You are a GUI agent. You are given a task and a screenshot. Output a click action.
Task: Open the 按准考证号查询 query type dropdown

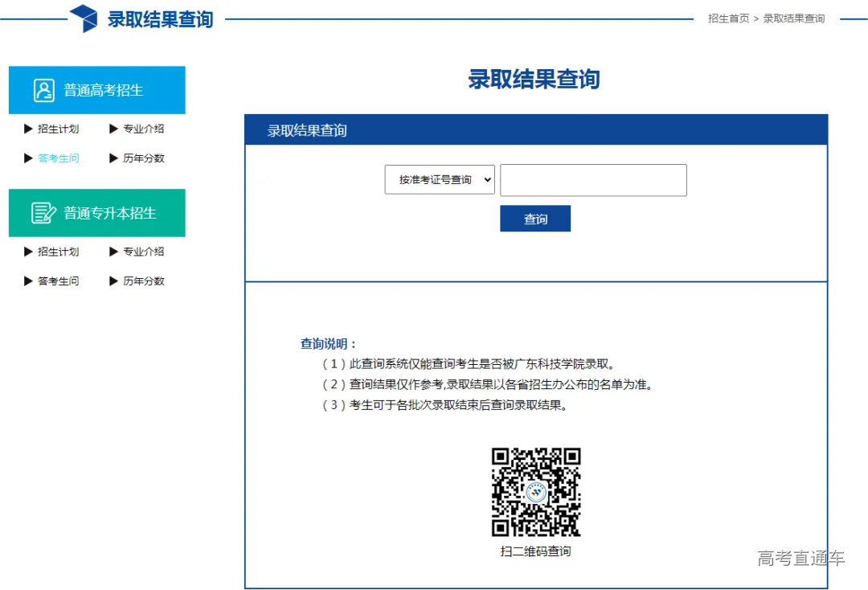coord(440,179)
